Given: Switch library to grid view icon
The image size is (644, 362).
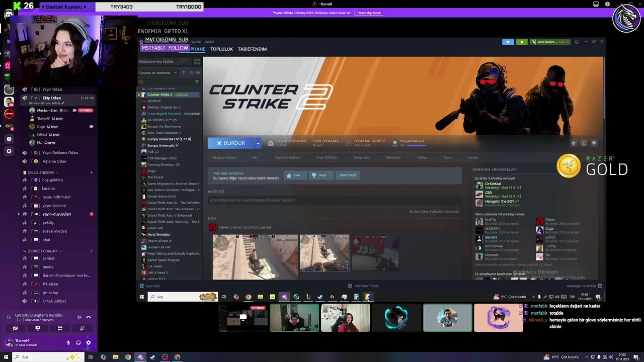Looking at the screenshot, I should tap(197, 61).
